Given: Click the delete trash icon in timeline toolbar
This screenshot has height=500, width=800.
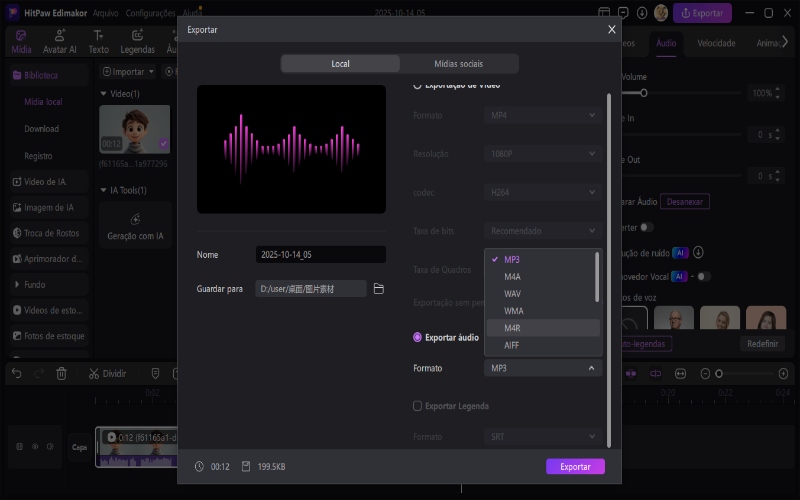Looking at the screenshot, I should click(x=61, y=373).
